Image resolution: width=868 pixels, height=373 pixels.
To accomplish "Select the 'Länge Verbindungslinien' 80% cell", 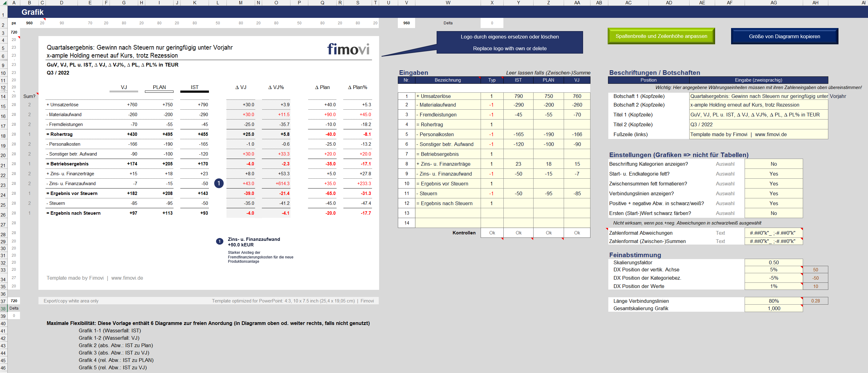I will coord(774,301).
